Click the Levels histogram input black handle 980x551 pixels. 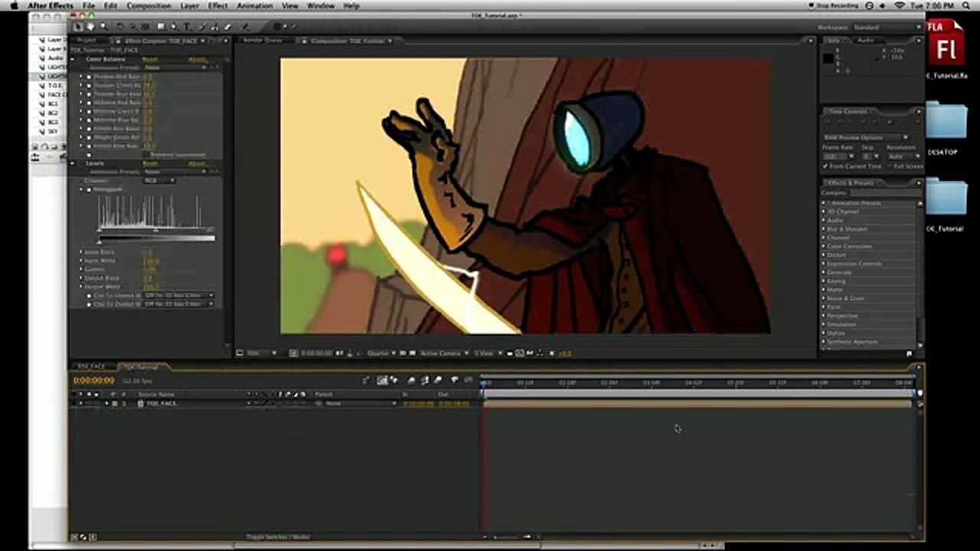100,230
